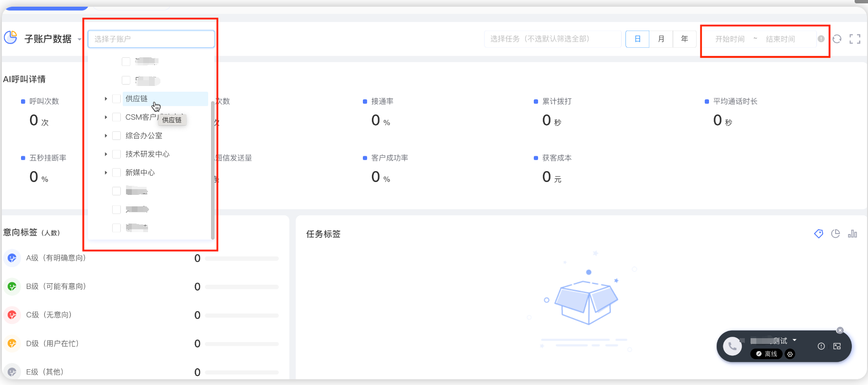Switch to the 月 time granularity tab
Screen dimensions: 868x385
661,39
